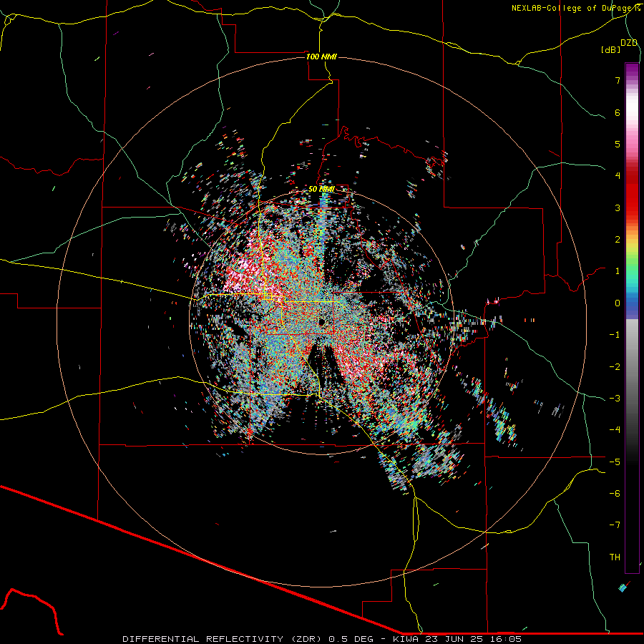Click the '0.5 DEG' elevation text

point(351,639)
